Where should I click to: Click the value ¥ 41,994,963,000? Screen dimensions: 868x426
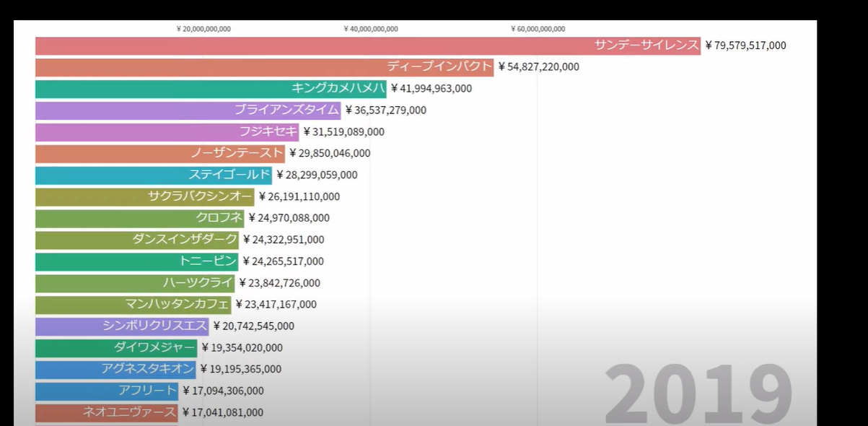coord(431,89)
